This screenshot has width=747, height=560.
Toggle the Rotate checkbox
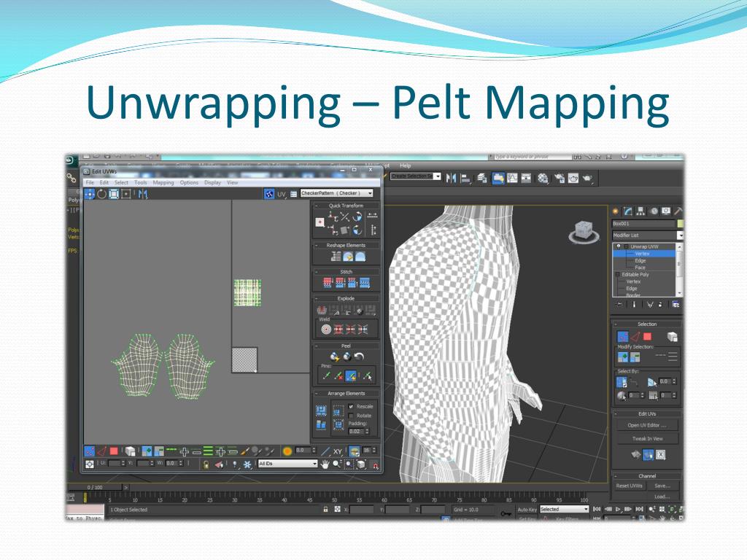click(x=351, y=416)
